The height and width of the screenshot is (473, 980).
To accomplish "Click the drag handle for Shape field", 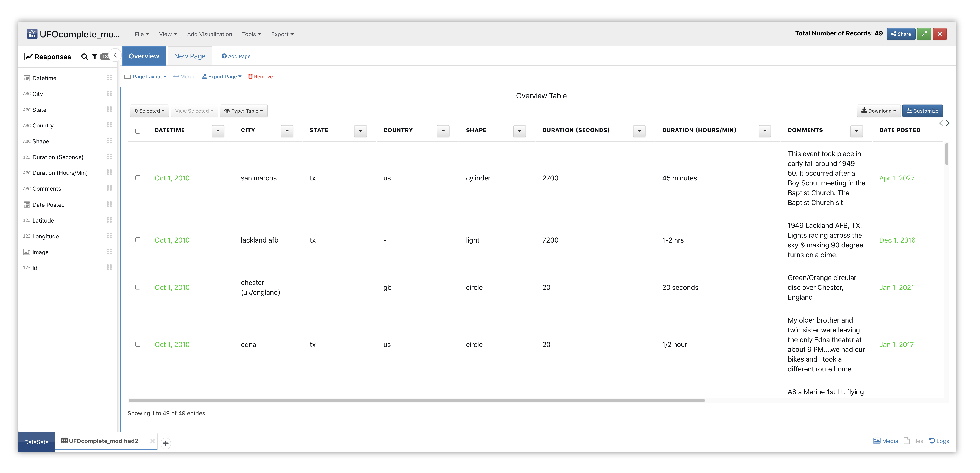I will pos(109,141).
